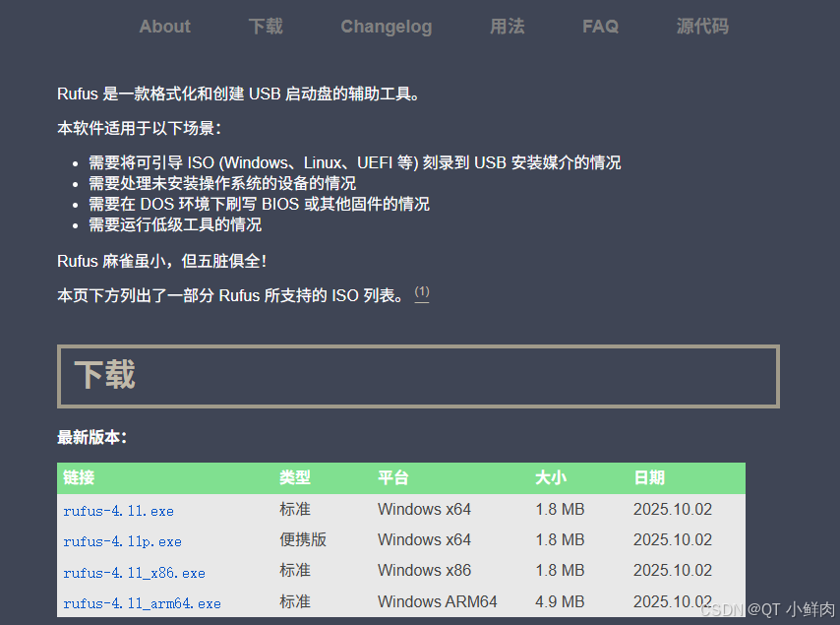Open the About navigation item
840x625 pixels.
point(164,27)
